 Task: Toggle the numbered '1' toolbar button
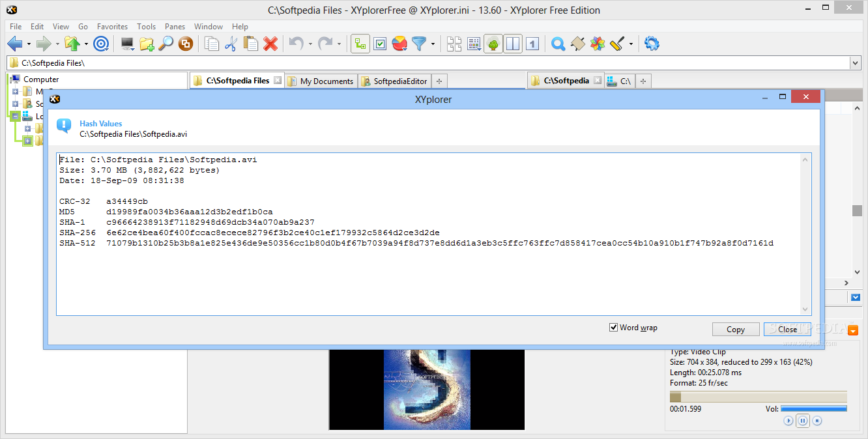tap(532, 44)
